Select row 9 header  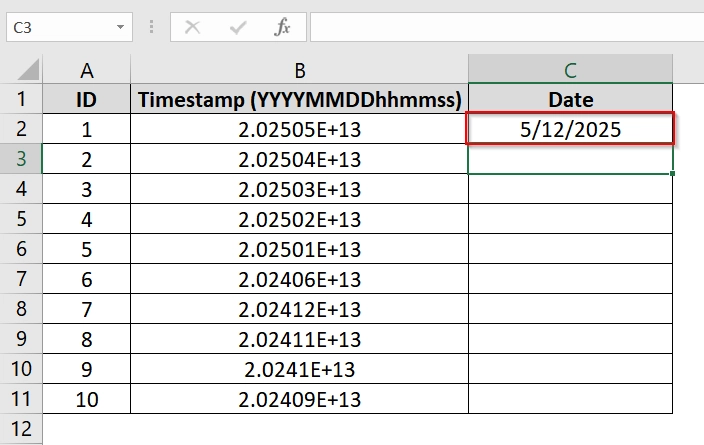coord(21,339)
